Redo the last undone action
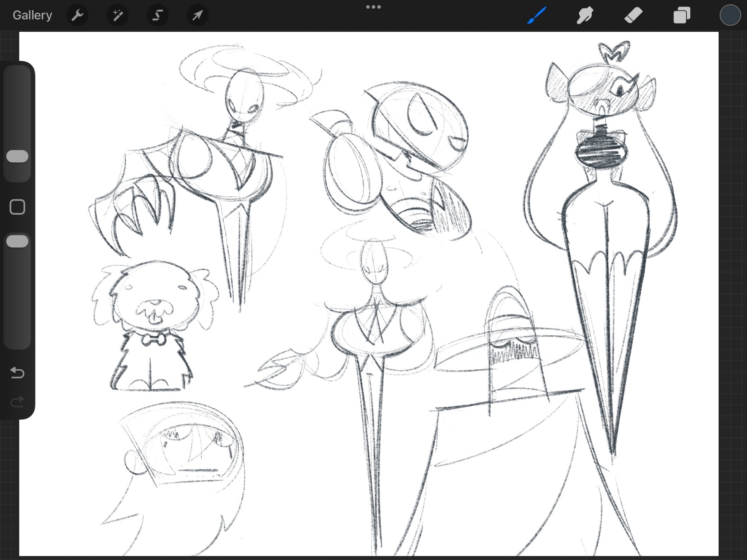This screenshot has width=747, height=560. click(x=17, y=402)
